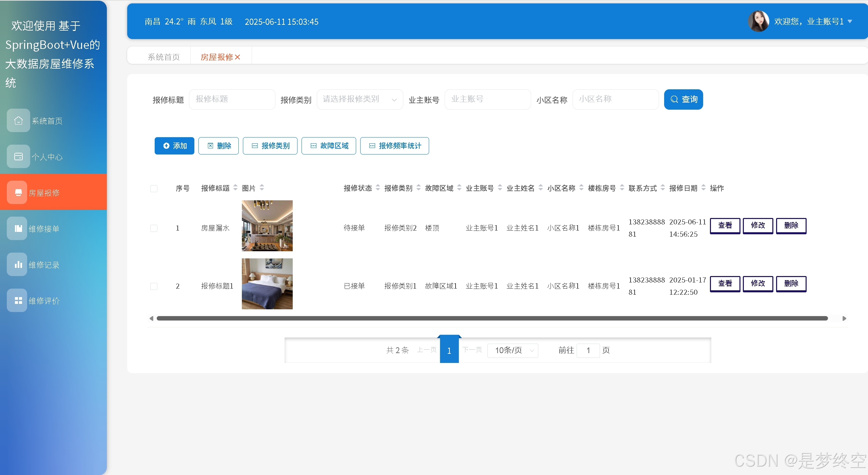Open the 报修类别 filter dropdown
Viewport: 868px width, 475px height.
360,99
